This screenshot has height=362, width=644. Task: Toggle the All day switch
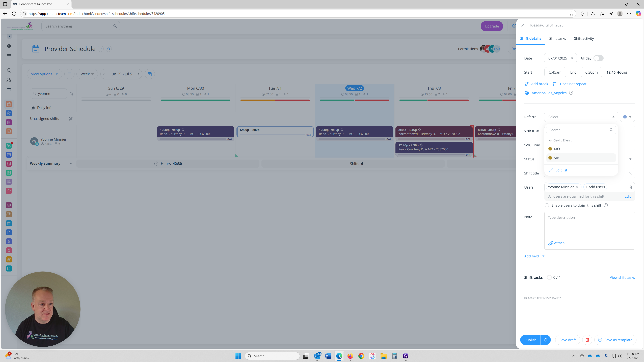[x=598, y=58]
